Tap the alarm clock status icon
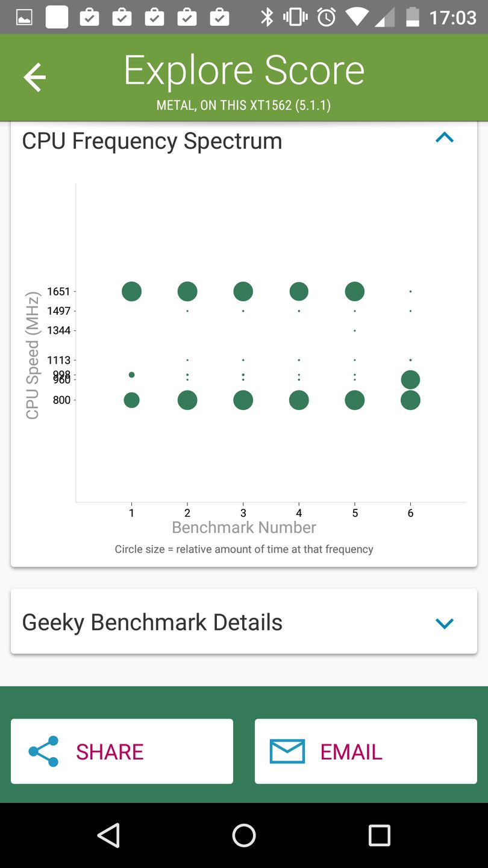Screen dimensions: 488x868 click(327, 17)
